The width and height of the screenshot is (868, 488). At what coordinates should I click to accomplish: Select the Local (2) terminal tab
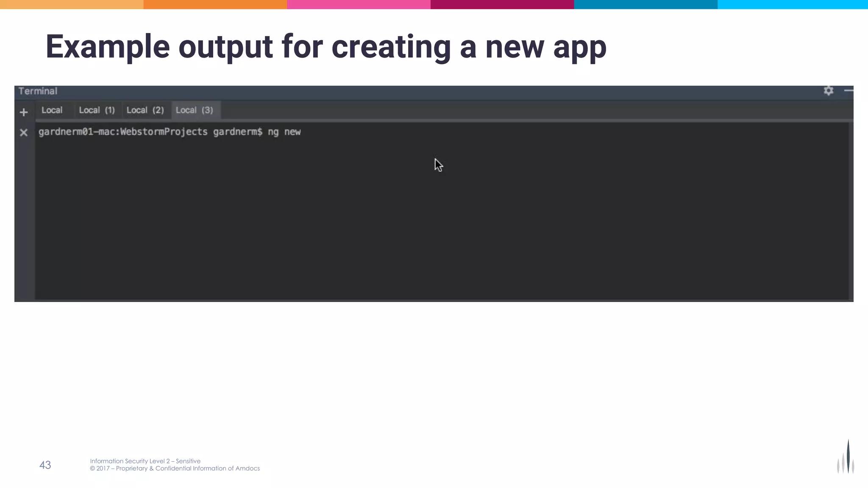click(x=145, y=110)
